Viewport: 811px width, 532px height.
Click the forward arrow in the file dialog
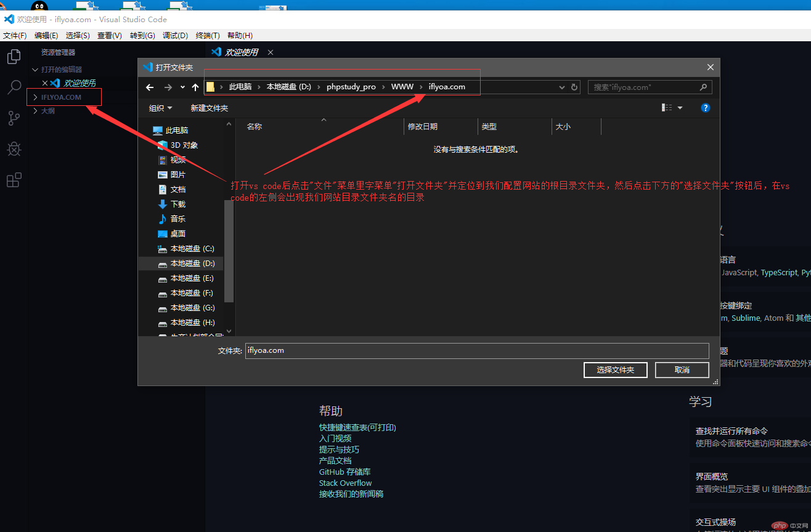[x=168, y=87]
